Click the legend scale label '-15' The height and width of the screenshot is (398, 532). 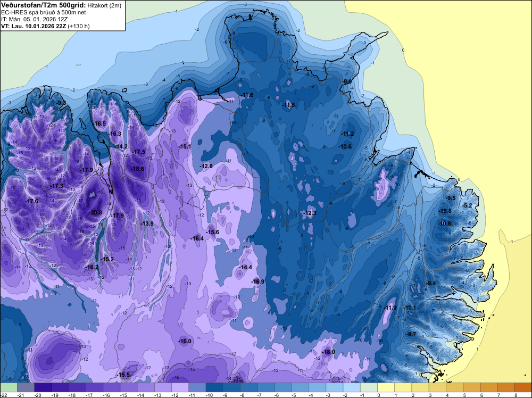[x=123, y=395]
